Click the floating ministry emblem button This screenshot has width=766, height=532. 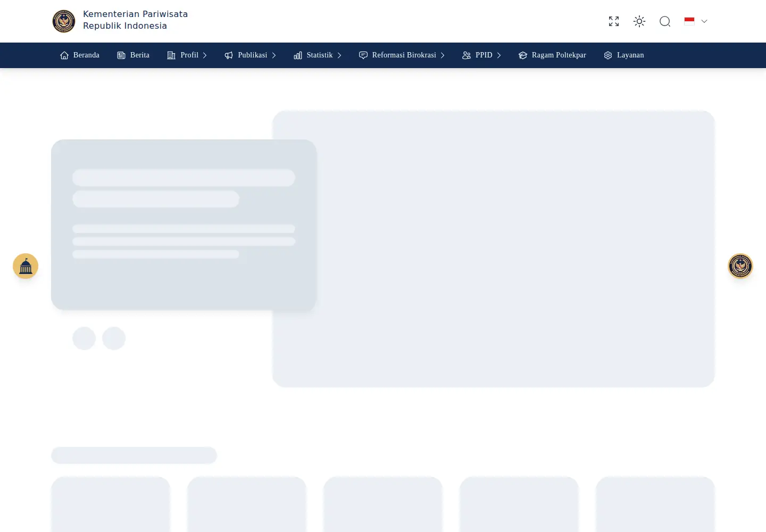[740, 266]
